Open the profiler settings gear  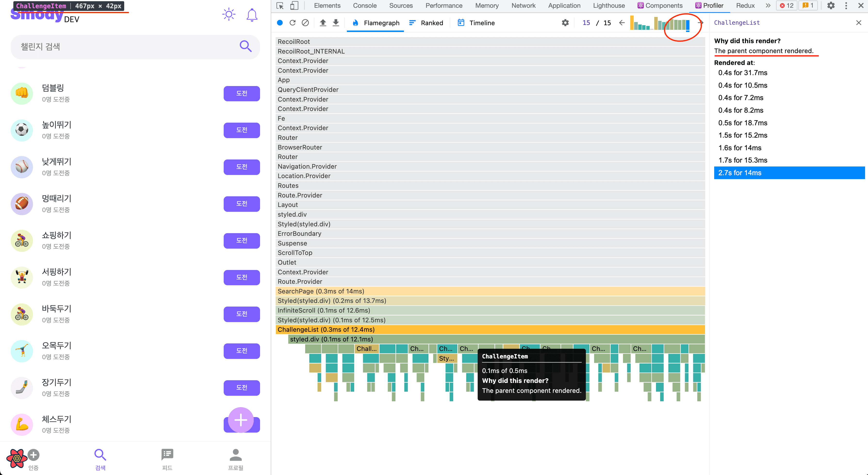point(565,23)
